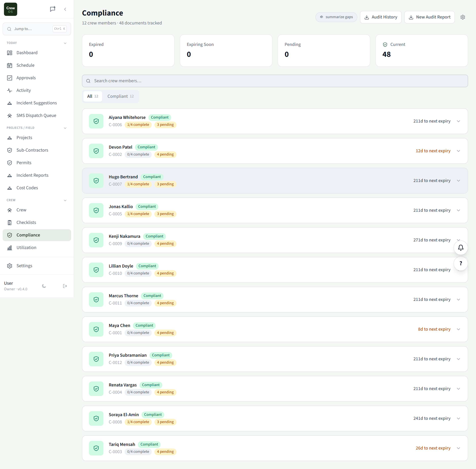
Task: Collapse the sidebar with the chevron
Action: [65, 9]
